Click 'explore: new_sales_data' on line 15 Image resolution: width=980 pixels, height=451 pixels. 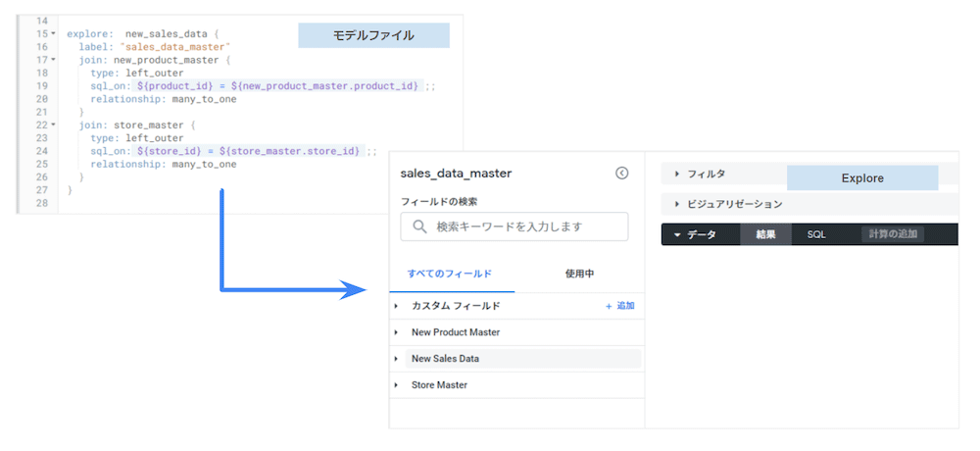(x=136, y=33)
